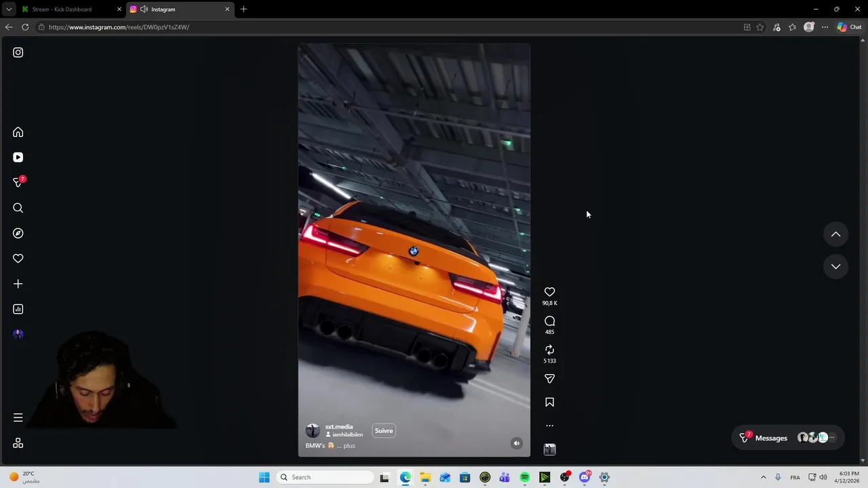This screenshot has height=488, width=868.
Task: Open Edge Settings and more menu
Action: 825,27
